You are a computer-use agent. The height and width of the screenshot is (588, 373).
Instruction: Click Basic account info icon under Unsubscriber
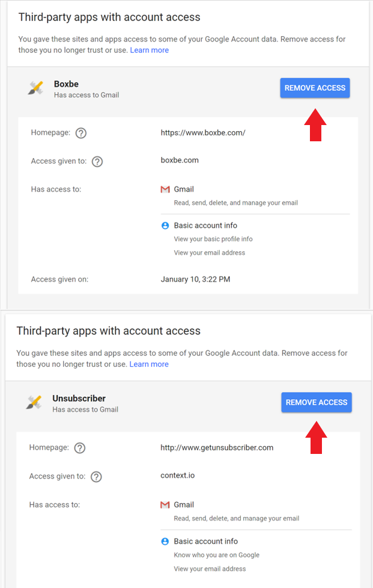point(165,541)
